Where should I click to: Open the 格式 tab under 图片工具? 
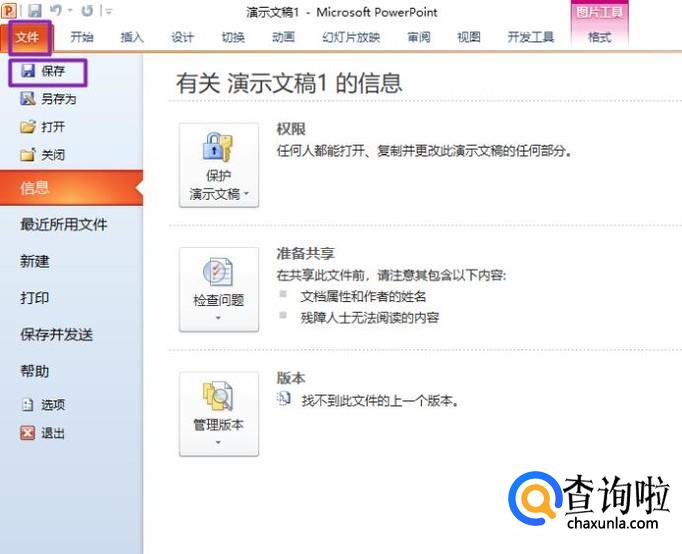tap(599, 37)
